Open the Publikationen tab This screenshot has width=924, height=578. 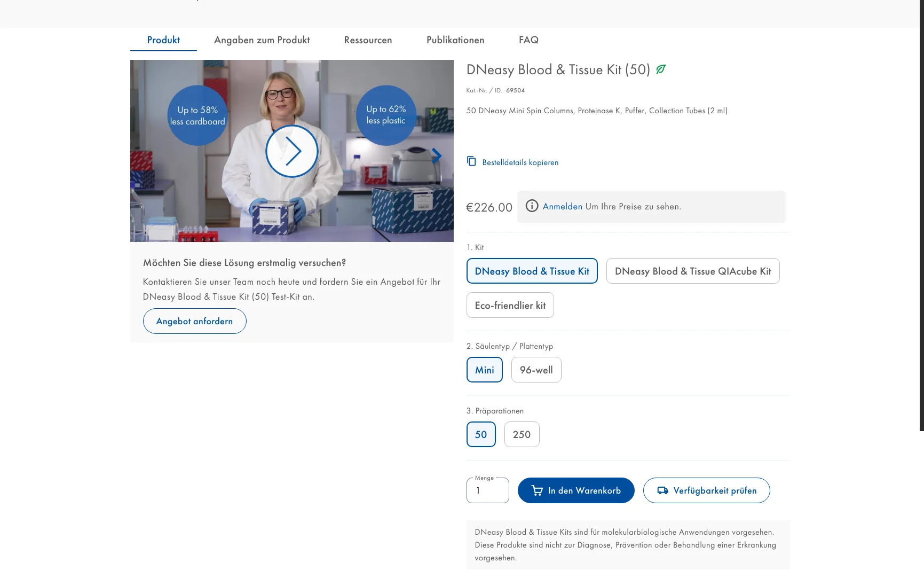coord(455,40)
